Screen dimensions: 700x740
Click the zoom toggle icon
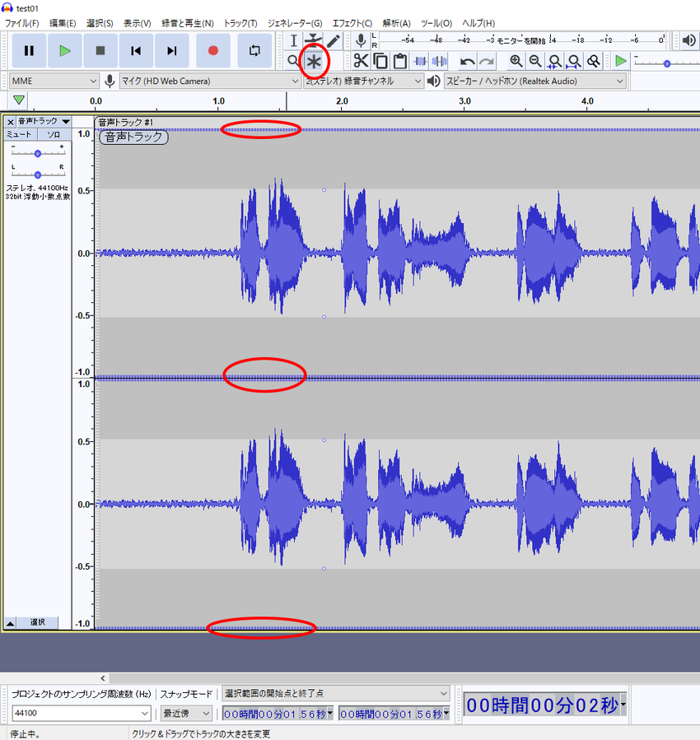pyautogui.click(x=593, y=61)
